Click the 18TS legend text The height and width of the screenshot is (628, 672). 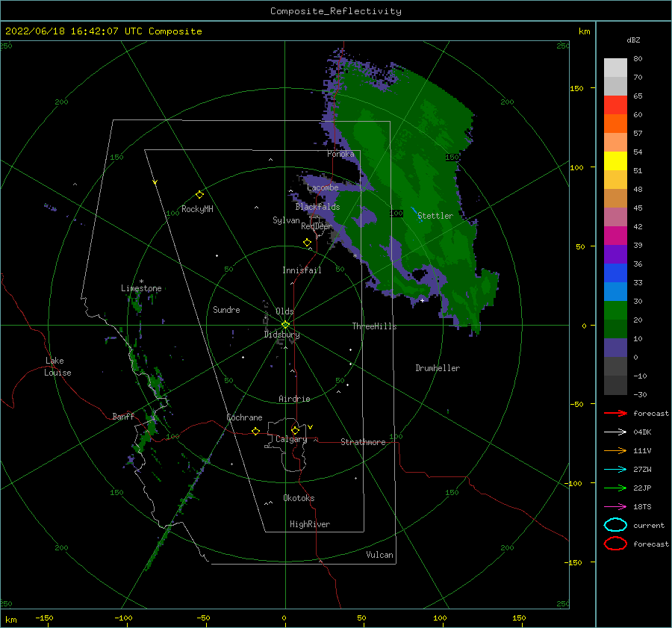click(642, 507)
